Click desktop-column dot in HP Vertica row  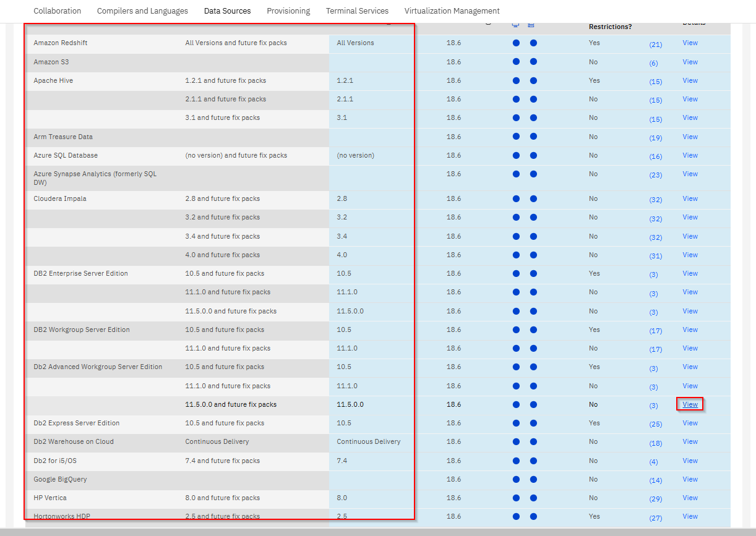[516, 498]
